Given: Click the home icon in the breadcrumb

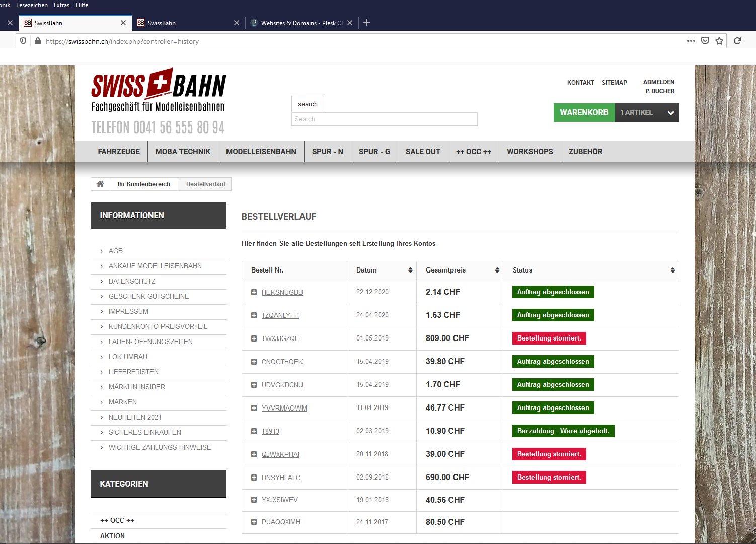Looking at the screenshot, I should pyautogui.click(x=100, y=184).
